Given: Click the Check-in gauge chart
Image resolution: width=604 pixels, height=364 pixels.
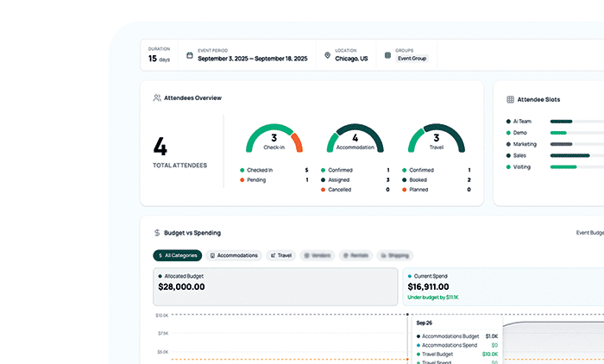Looking at the screenshot, I should [x=274, y=138].
